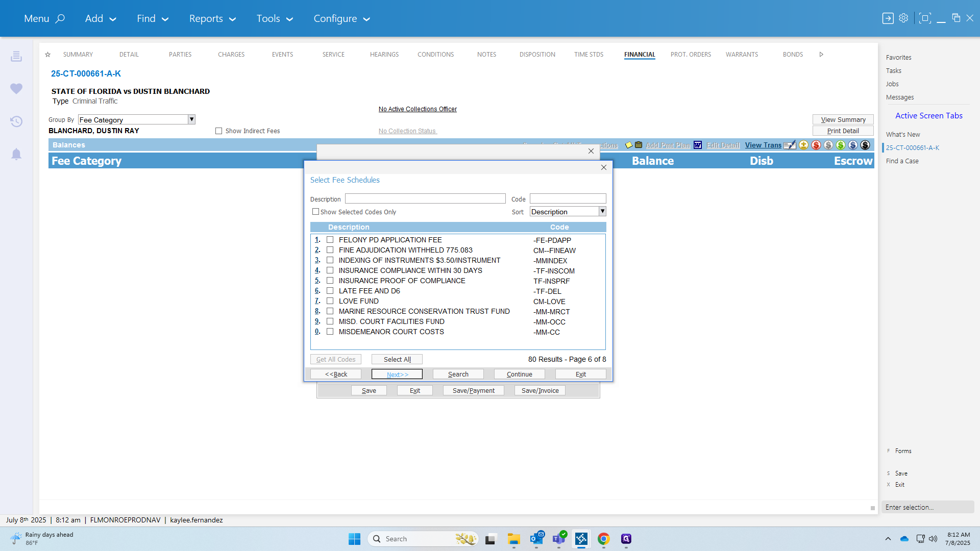The height and width of the screenshot is (551, 980).
Task: Click the Code input field
Action: tap(568, 198)
